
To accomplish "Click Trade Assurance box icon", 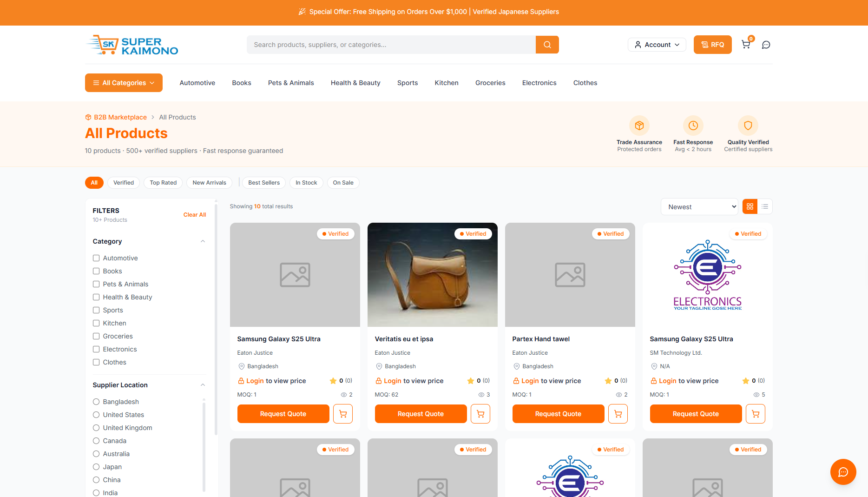I will 639,126.
